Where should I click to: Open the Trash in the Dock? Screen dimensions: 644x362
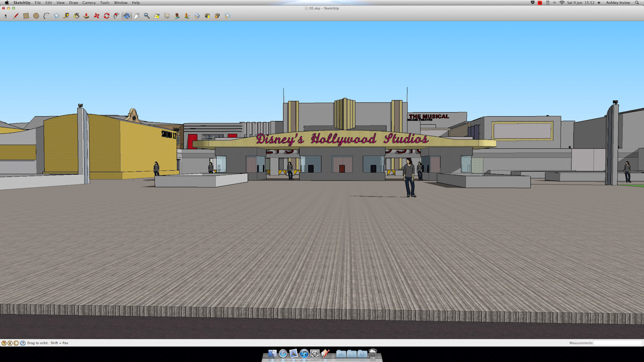point(373,354)
